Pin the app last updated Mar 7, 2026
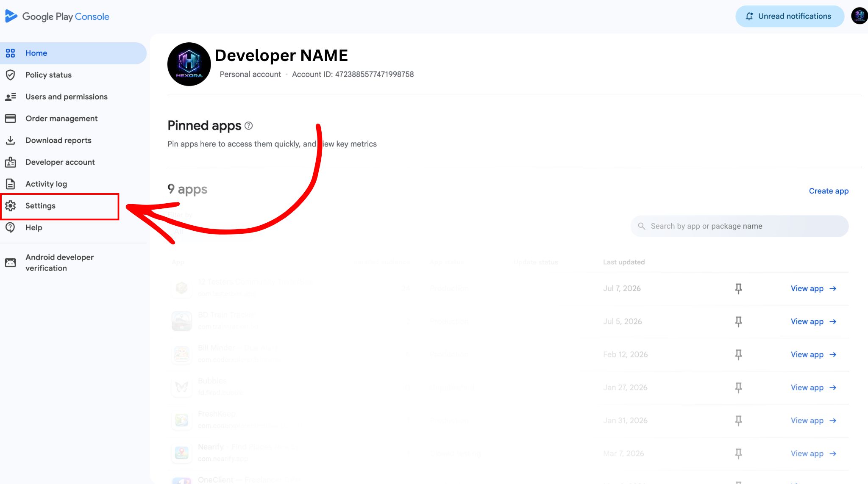The image size is (868, 484). tap(738, 454)
